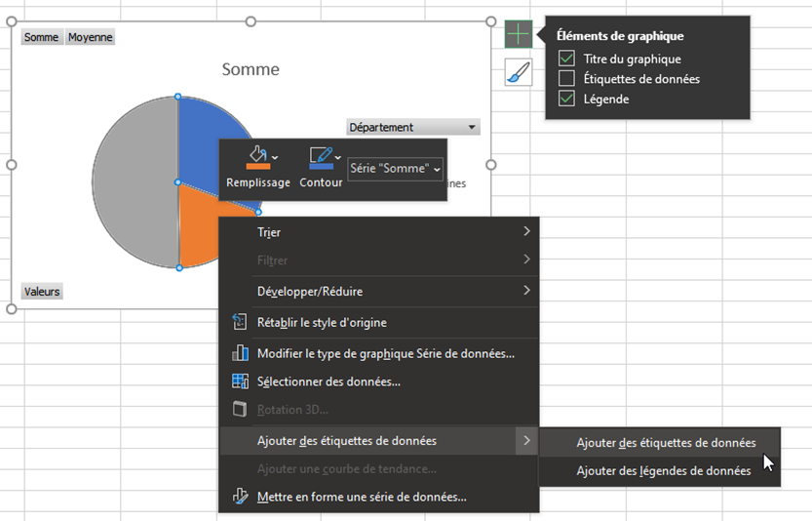
Task: Select the gray pie slice
Action: click(x=132, y=185)
